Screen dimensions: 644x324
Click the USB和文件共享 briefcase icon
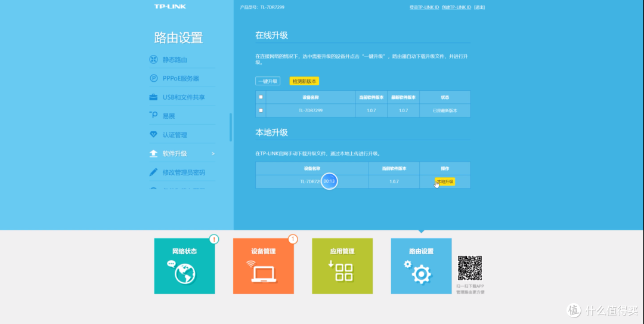[153, 97]
